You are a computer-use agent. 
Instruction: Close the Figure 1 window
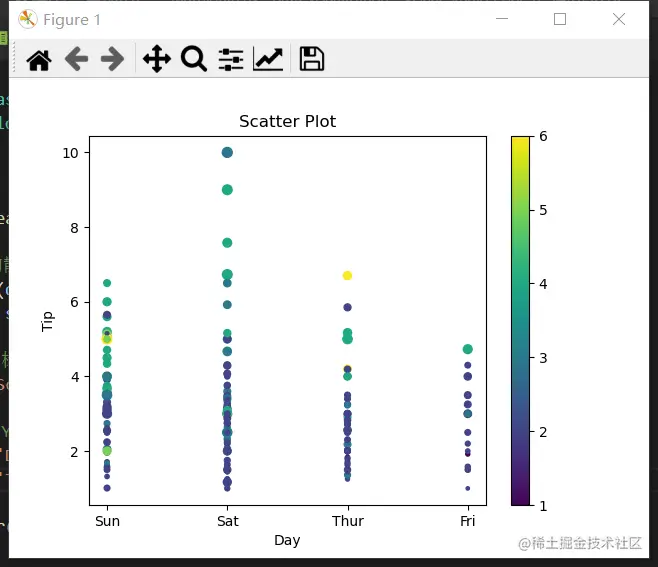(x=619, y=19)
